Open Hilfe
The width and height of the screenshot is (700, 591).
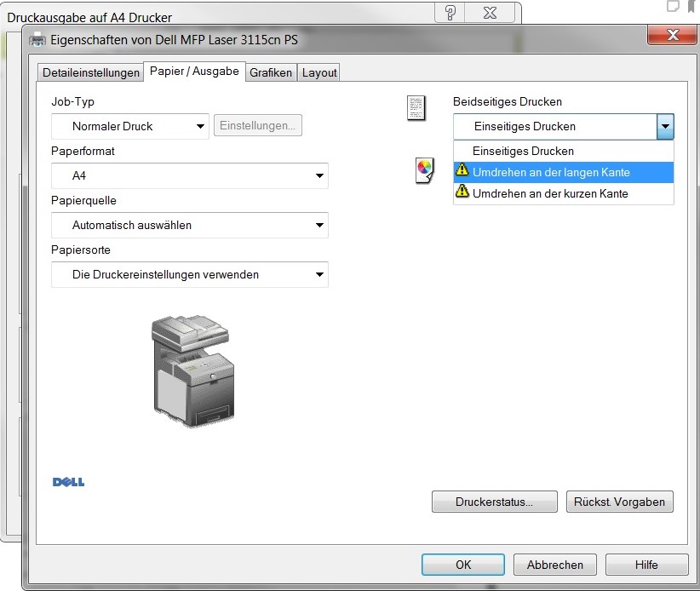646,565
